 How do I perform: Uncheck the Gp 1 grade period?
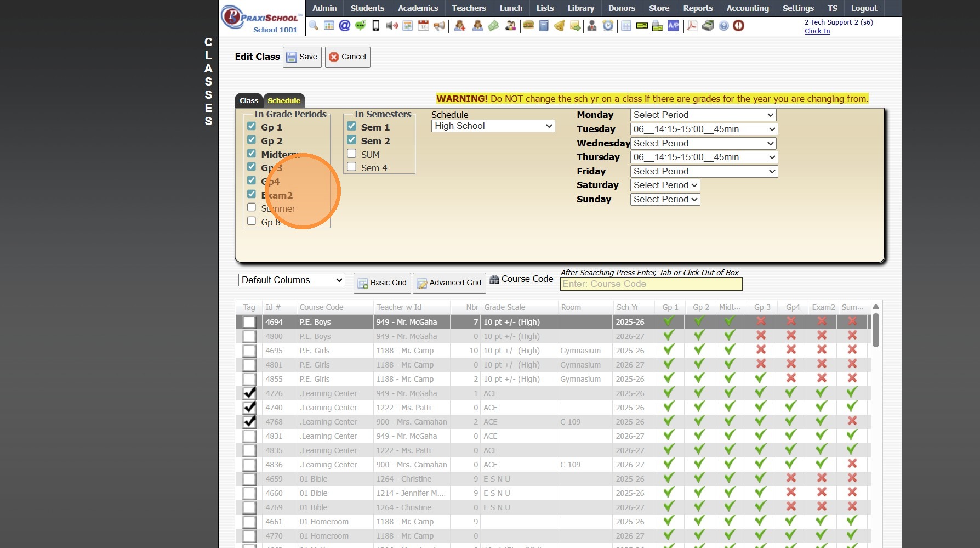coord(252,126)
